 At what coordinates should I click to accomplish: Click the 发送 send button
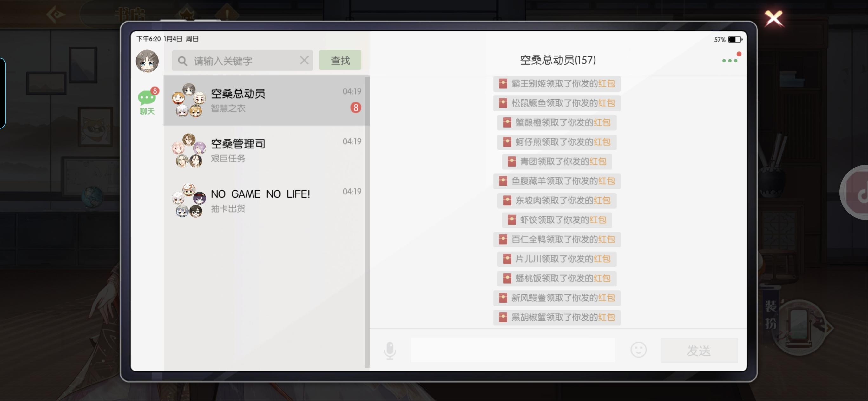click(699, 351)
